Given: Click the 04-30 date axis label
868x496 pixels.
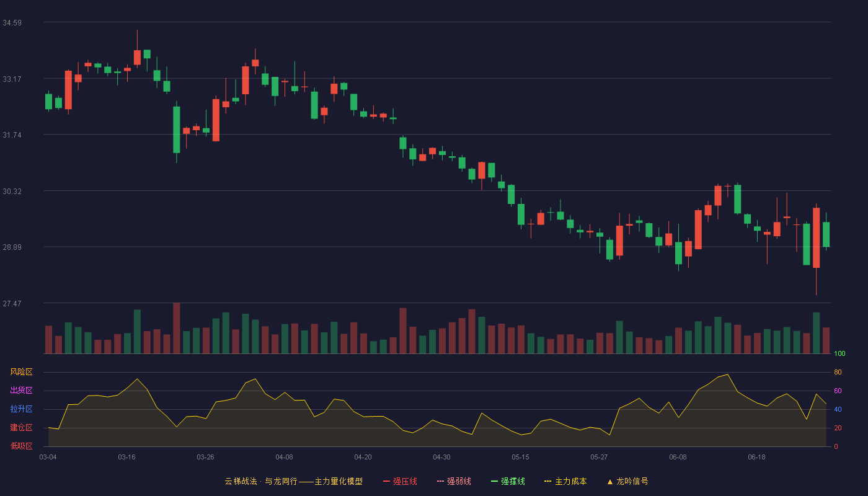Looking at the screenshot, I should tap(441, 457).
